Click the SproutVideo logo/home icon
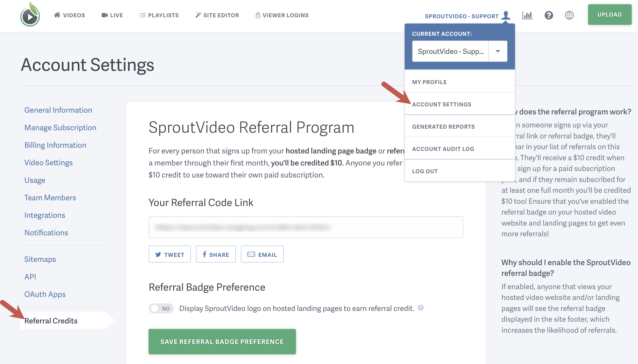This screenshot has height=364, width=638. coord(29,15)
